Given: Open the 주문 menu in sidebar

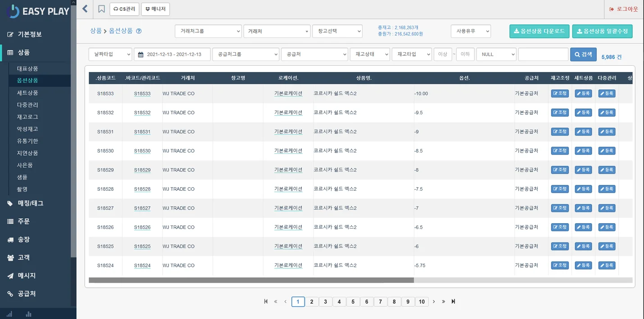Looking at the screenshot, I should [23, 221].
